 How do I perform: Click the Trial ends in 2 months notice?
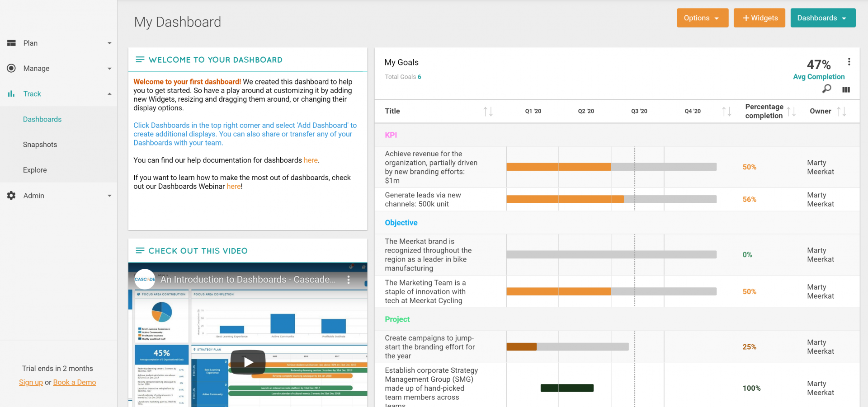[x=57, y=369]
